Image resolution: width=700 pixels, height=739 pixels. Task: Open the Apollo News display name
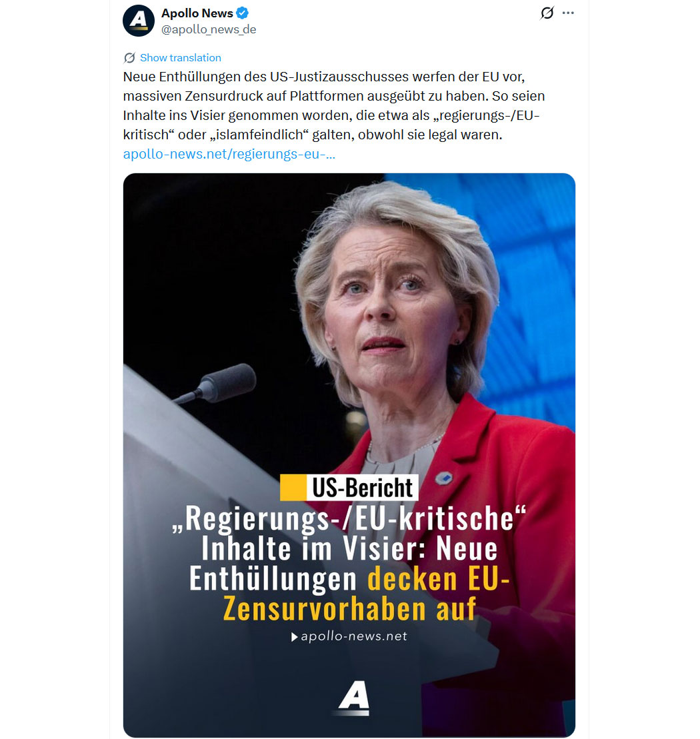[x=197, y=13]
